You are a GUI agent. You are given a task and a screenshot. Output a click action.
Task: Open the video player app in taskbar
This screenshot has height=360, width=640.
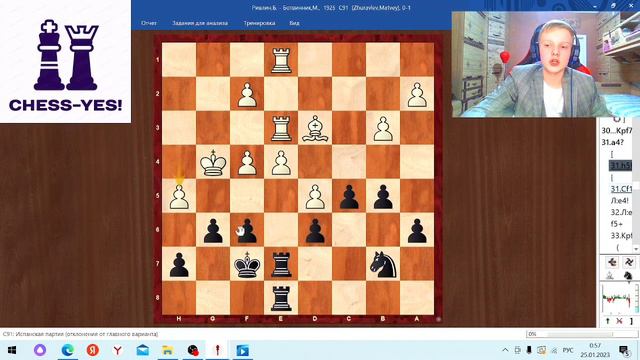242,350
